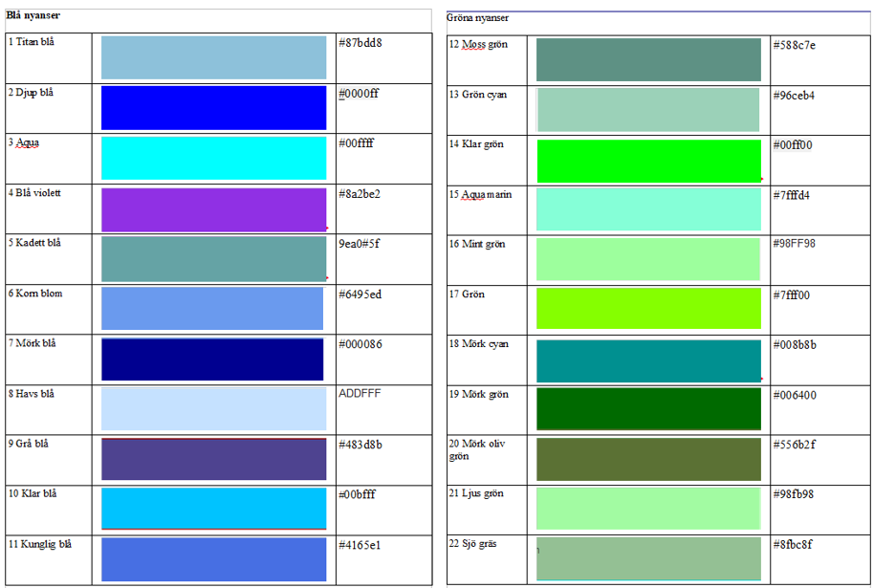Select the Mörk cyan teal swatch
This screenshot has width=874, height=588.
pyautogui.click(x=648, y=361)
